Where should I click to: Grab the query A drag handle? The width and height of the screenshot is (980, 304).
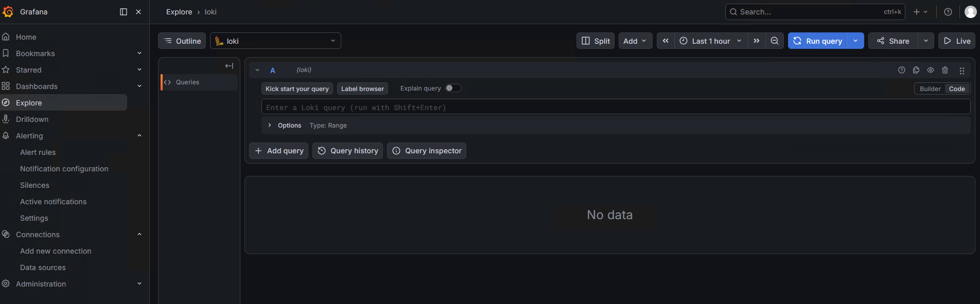962,70
